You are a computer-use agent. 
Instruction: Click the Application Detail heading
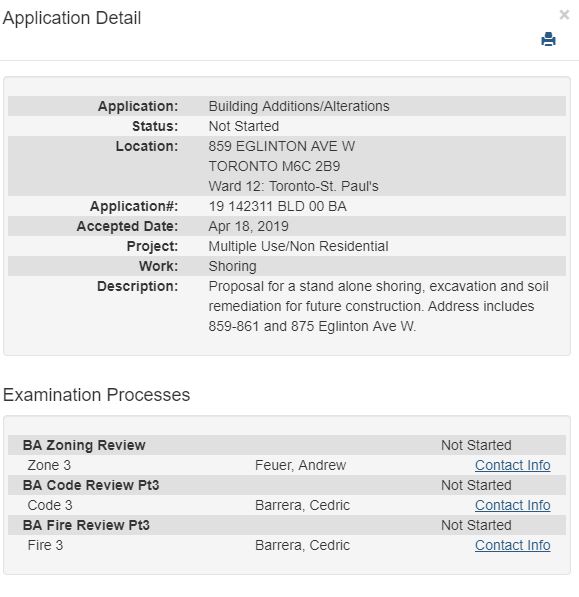[x=72, y=18]
